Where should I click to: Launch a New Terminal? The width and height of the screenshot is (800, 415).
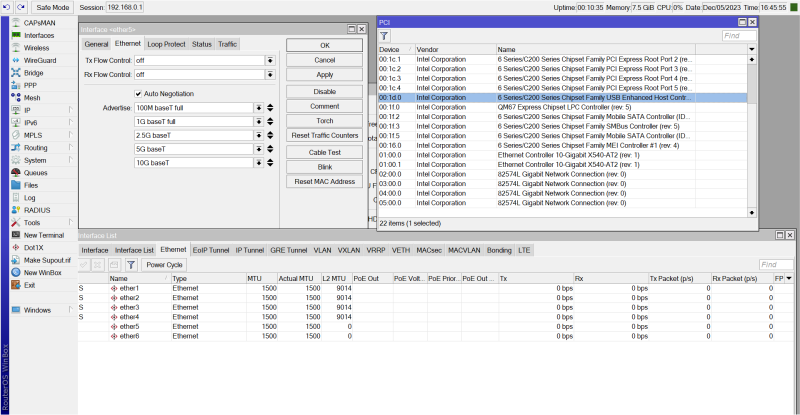pyautogui.click(x=43, y=235)
